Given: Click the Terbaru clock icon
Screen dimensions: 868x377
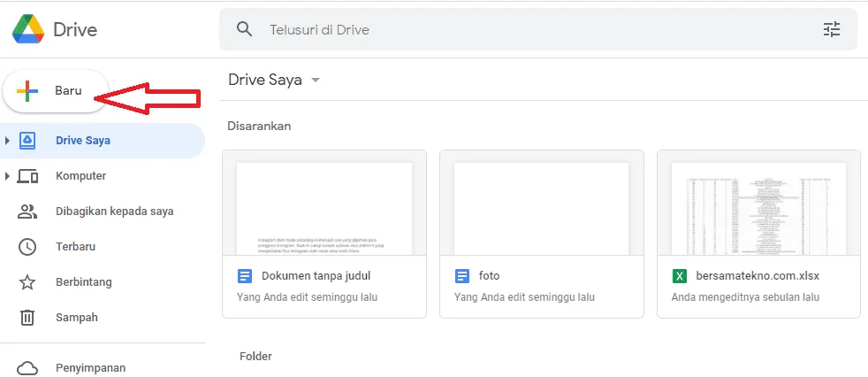Looking at the screenshot, I should (x=27, y=247).
